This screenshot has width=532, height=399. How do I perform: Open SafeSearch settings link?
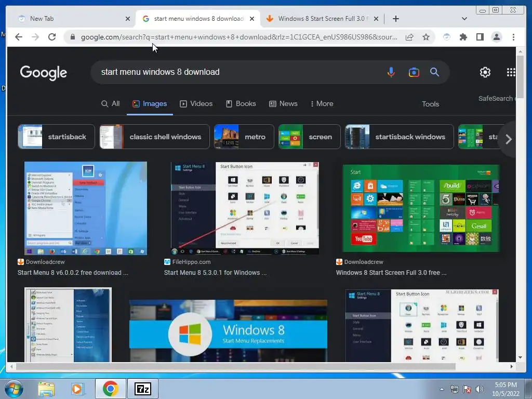(x=497, y=99)
